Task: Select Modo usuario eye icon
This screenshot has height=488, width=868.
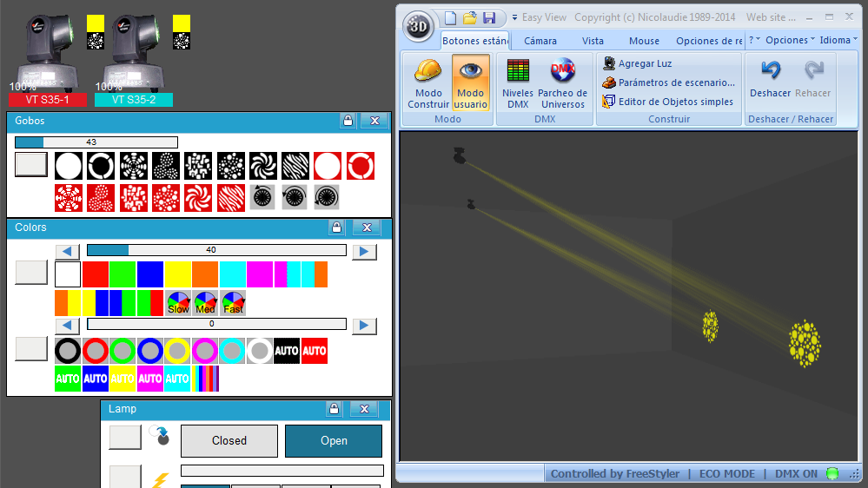Action: pyautogui.click(x=471, y=83)
